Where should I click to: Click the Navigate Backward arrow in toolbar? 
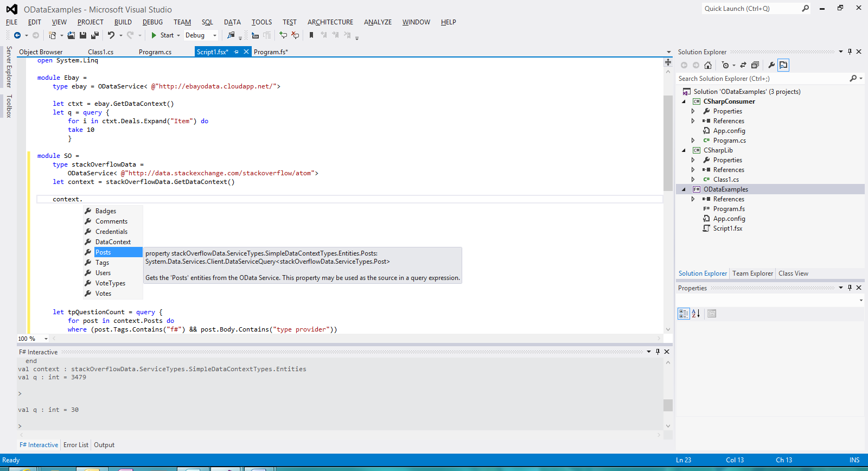[x=17, y=35]
